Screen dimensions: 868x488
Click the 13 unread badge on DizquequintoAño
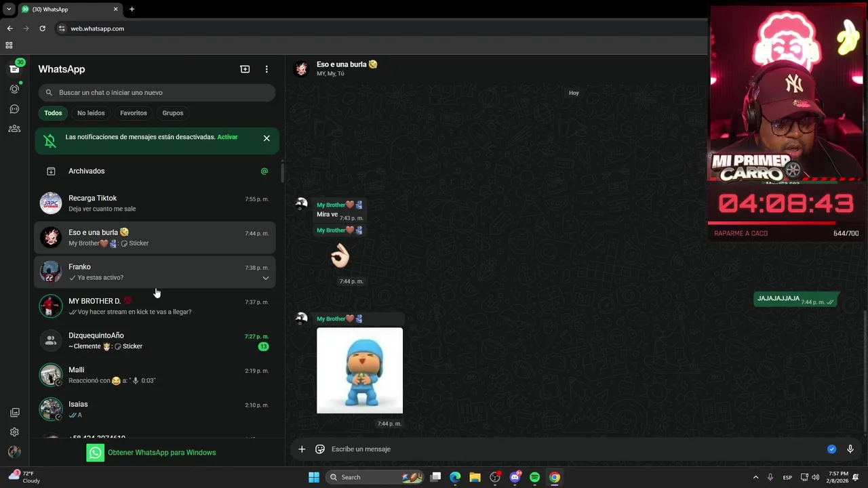coord(263,346)
